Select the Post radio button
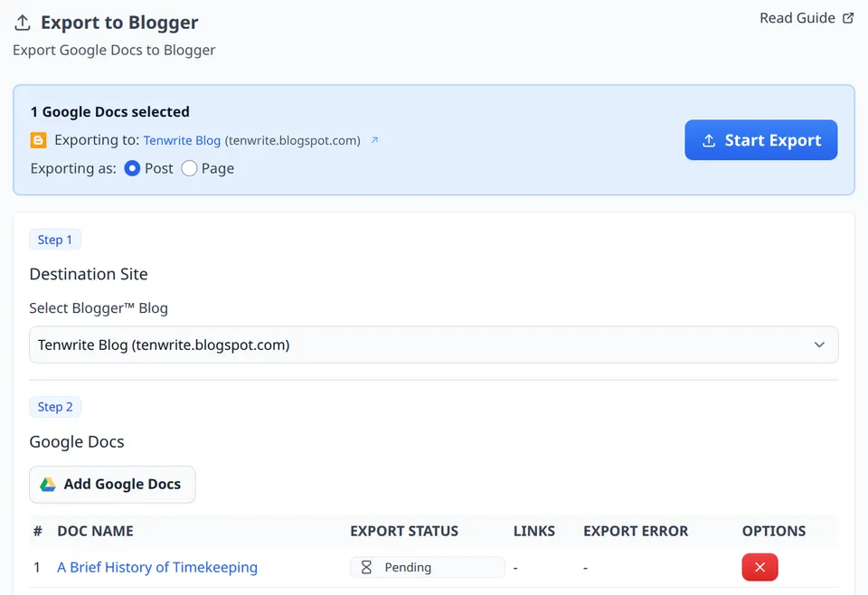The image size is (868, 595). coord(132,168)
